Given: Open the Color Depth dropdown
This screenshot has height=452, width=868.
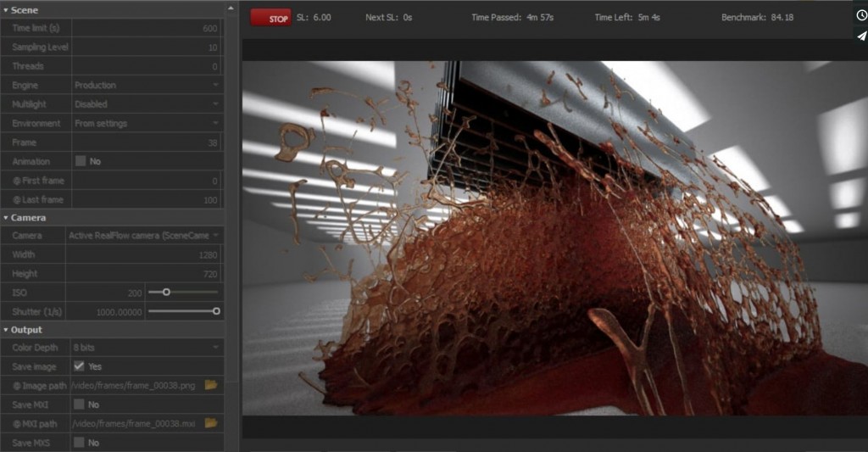Looking at the screenshot, I should pyautogui.click(x=145, y=348).
